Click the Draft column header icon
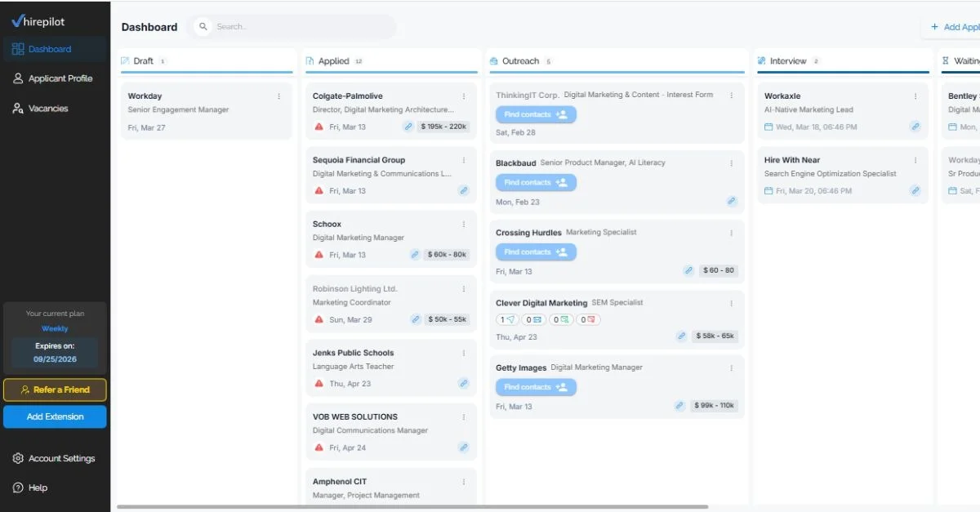The height and width of the screenshot is (512, 980). coord(125,61)
